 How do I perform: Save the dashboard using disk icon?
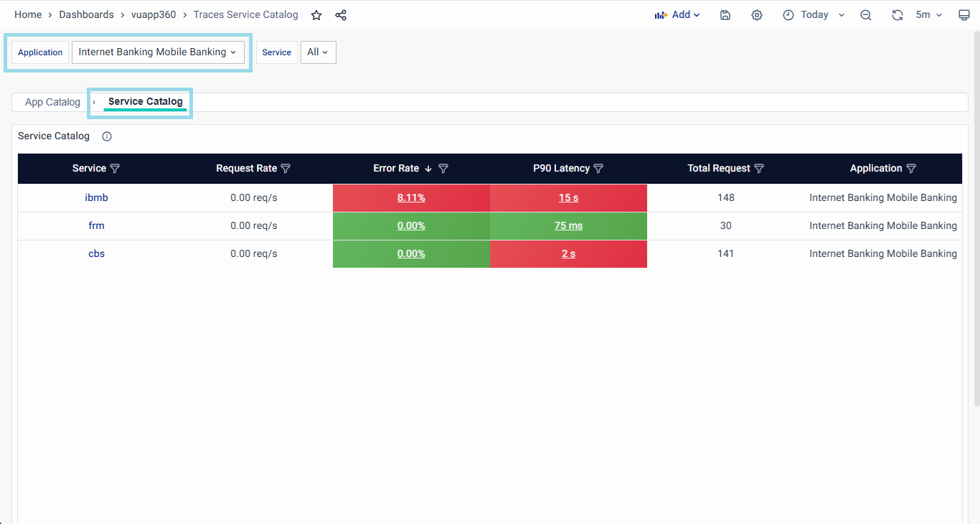tap(725, 15)
